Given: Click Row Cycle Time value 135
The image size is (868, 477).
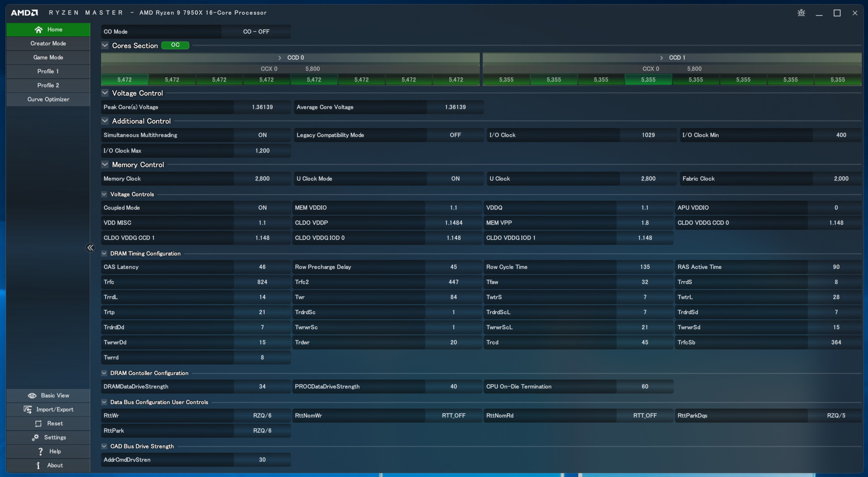Looking at the screenshot, I should tap(645, 267).
